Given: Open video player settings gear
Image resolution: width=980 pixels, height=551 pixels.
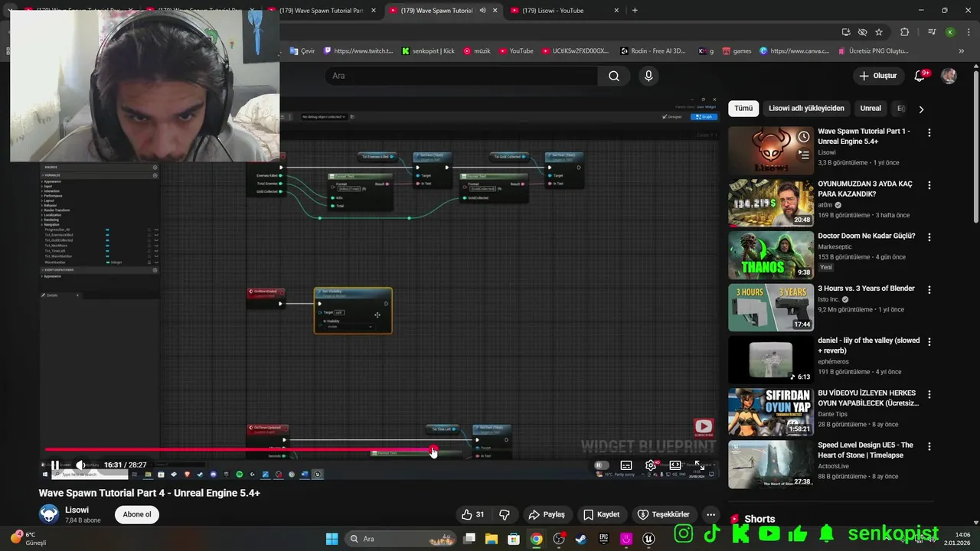Looking at the screenshot, I should tap(651, 465).
